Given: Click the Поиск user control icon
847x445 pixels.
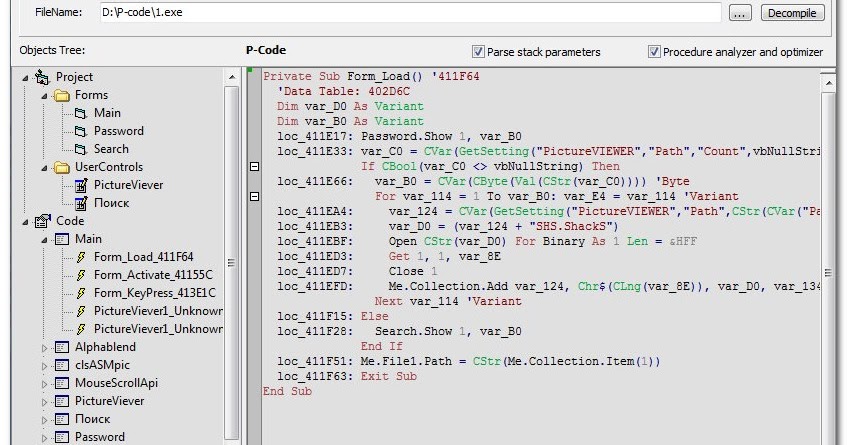Looking at the screenshot, I should pos(80,204).
